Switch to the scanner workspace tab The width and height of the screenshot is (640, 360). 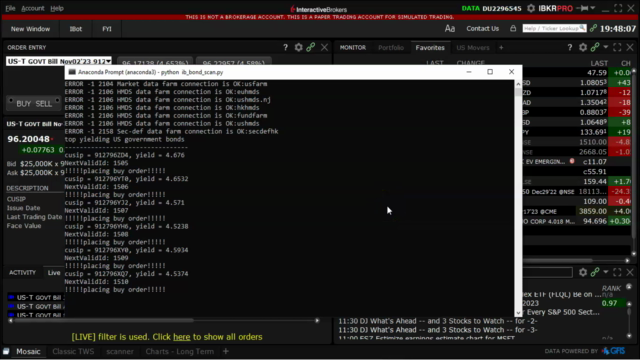[120, 351]
